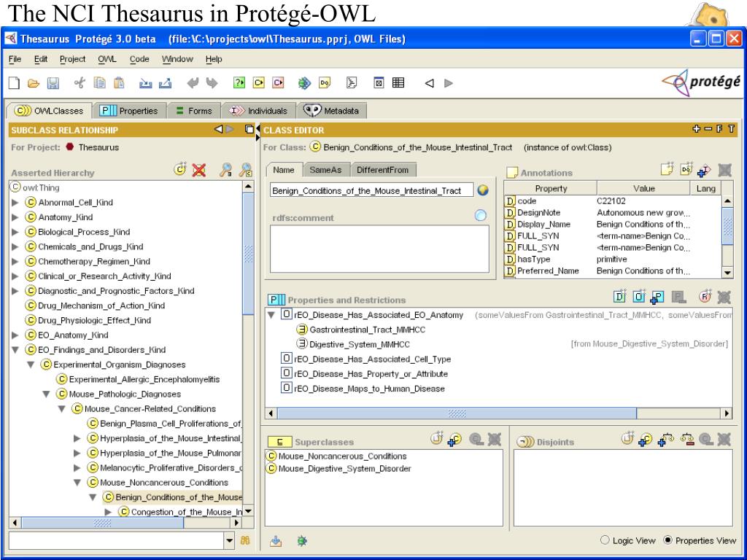Click the hierarchy tree horizontal scrollbar thumb
Screen dimensions: 747x560
(102, 522)
